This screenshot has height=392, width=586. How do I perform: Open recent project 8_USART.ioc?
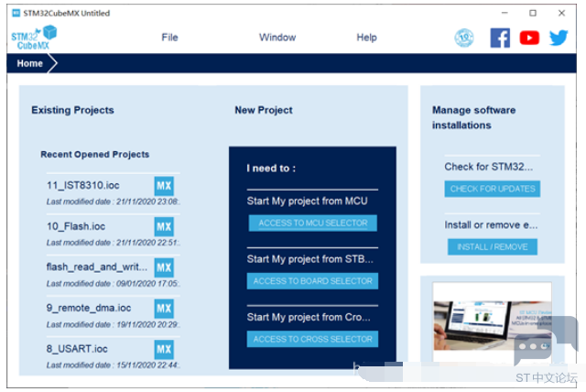tap(77, 349)
